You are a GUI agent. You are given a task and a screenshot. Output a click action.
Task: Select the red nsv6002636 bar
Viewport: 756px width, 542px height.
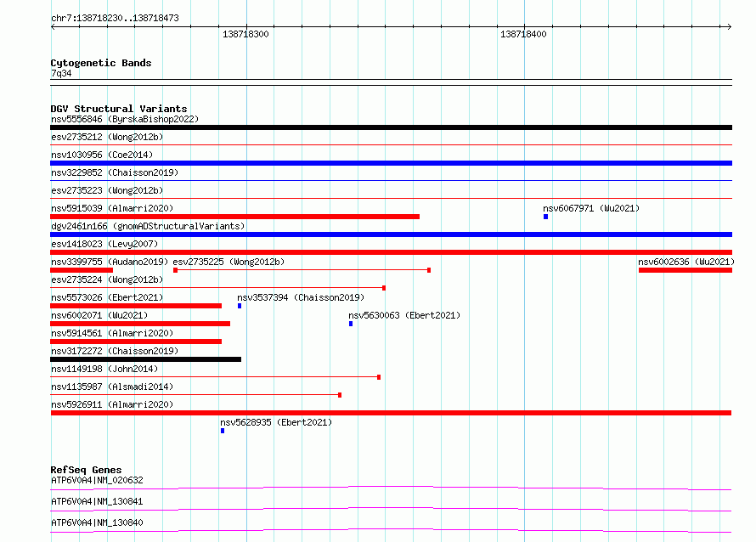pos(685,270)
